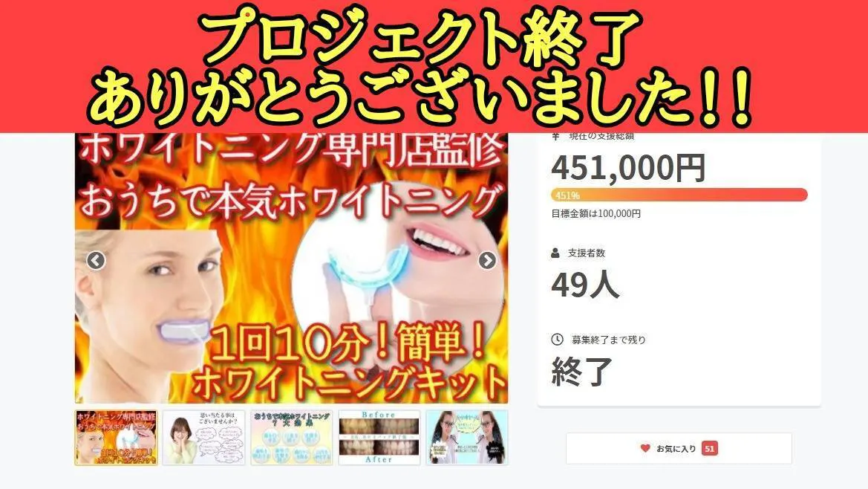Select the Before After teeth thumbnail
Viewport: 868px width, 489px height.
pyautogui.click(x=379, y=438)
